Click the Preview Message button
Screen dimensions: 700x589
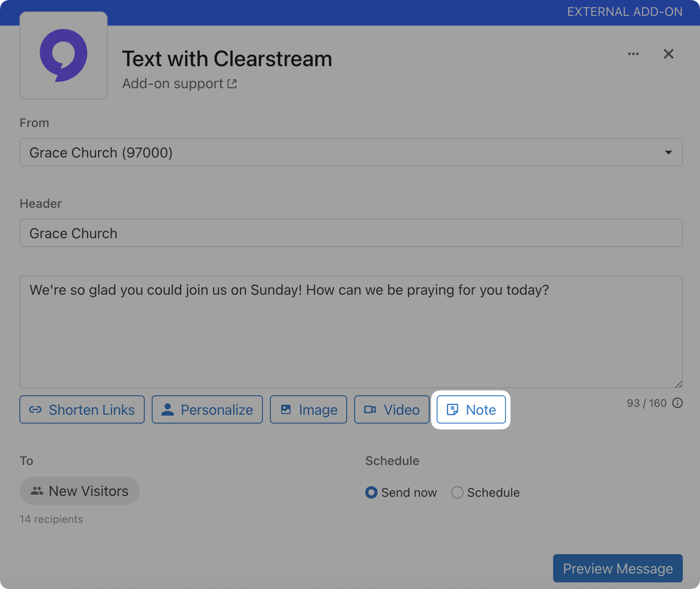[x=618, y=569]
